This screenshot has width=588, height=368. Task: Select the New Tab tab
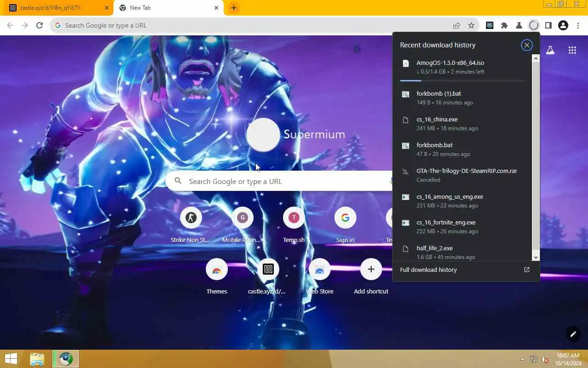pos(168,8)
